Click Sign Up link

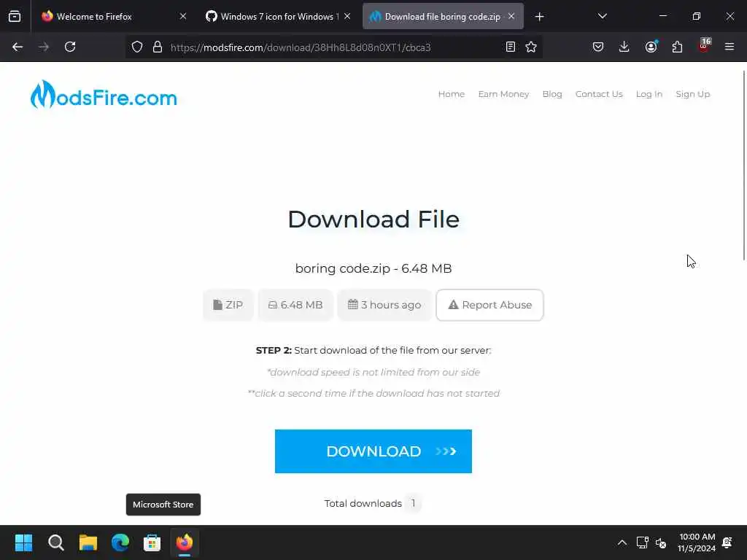click(x=693, y=94)
